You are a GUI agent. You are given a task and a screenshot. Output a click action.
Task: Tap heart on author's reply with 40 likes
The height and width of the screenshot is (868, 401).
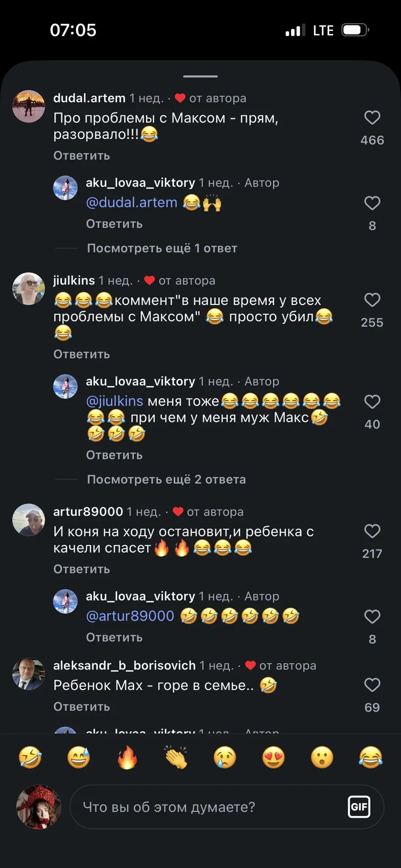pos(372,401)
